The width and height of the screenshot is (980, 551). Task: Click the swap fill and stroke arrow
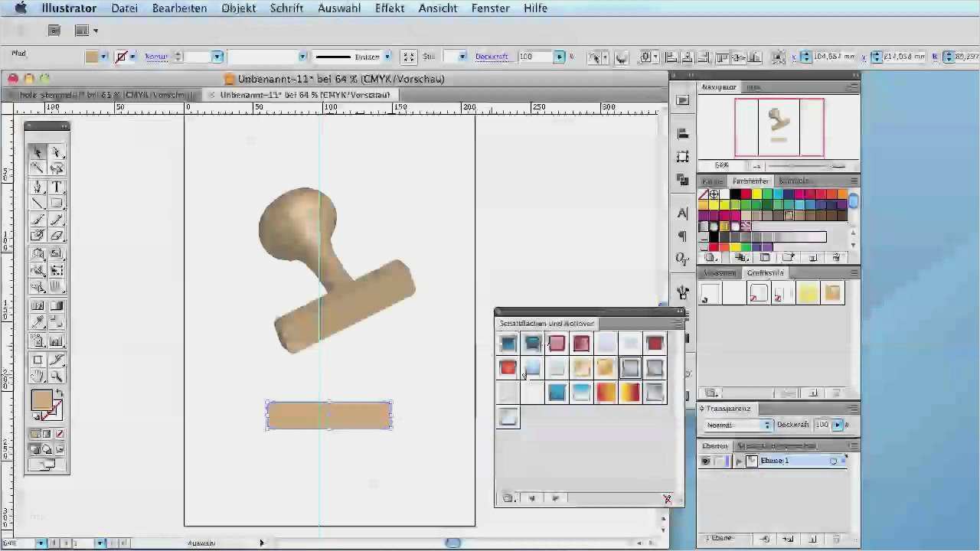click(x=60, y=393)
